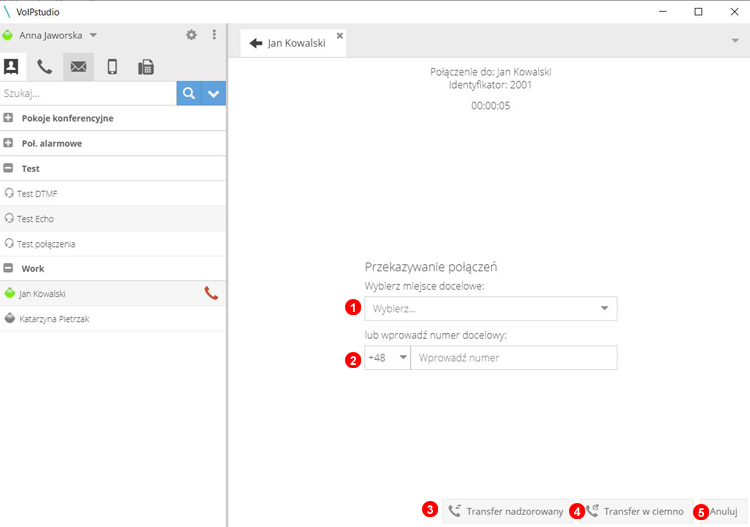The image size is (750, 527).
Task: Click Anuluj button
Action: pyautogui.click(x=723, y=511)
